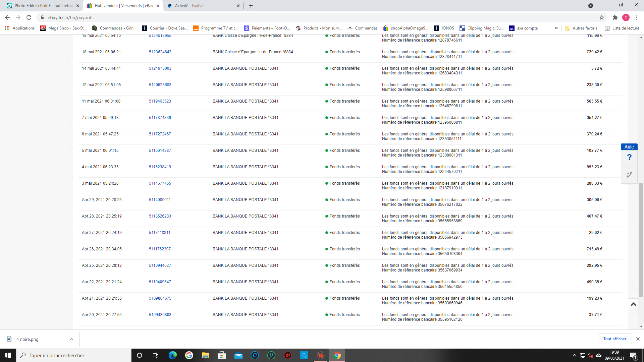Image resolution: width=644 pixels, height=362 pixels.
Task: Click the scroll-to-top arrow button
Action: pos(633,304)
